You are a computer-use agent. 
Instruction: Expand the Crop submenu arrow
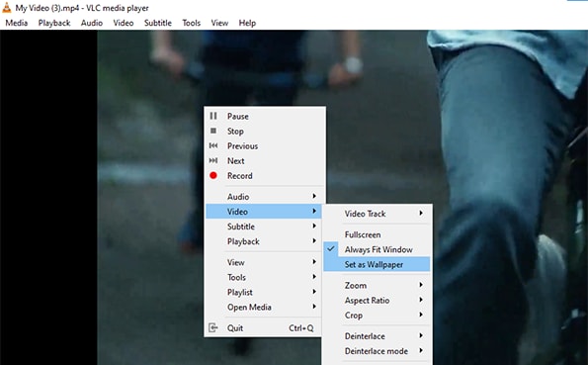(x=421, y=315)
